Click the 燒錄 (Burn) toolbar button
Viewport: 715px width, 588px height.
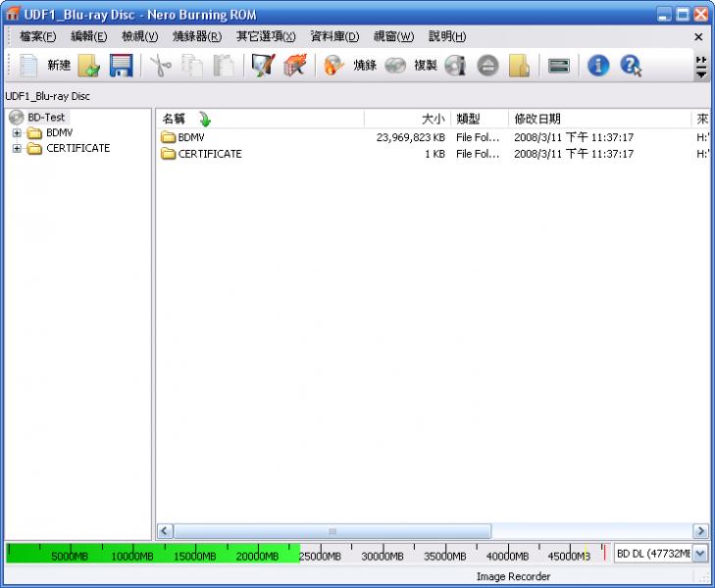tap(351, 66)
